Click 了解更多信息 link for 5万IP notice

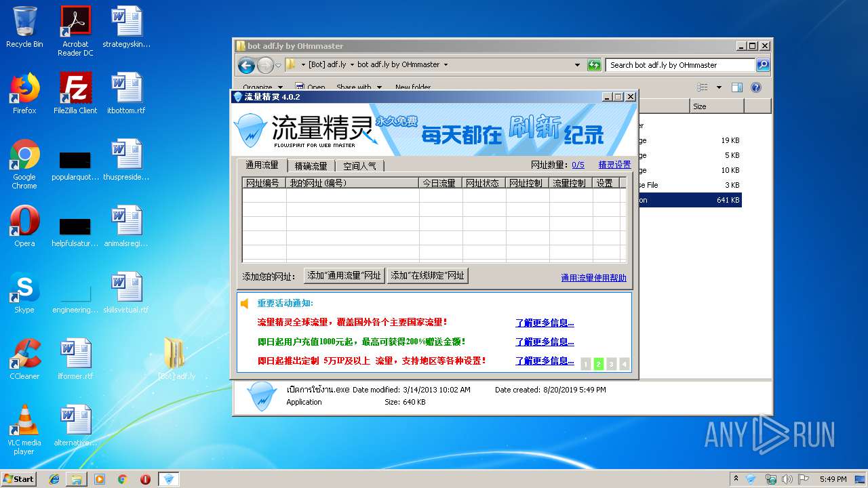pyautogui.click(x=545, y=361)
